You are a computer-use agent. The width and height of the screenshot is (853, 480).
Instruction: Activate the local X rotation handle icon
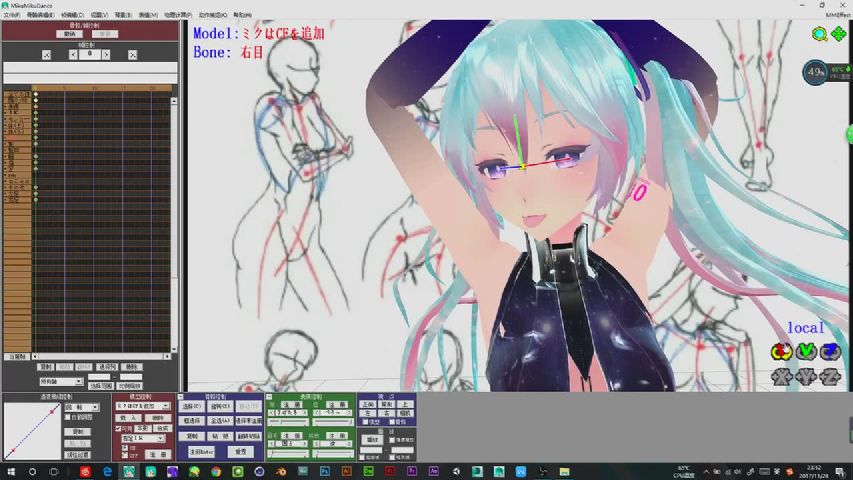pyautogui.click(x=782, y=352)
